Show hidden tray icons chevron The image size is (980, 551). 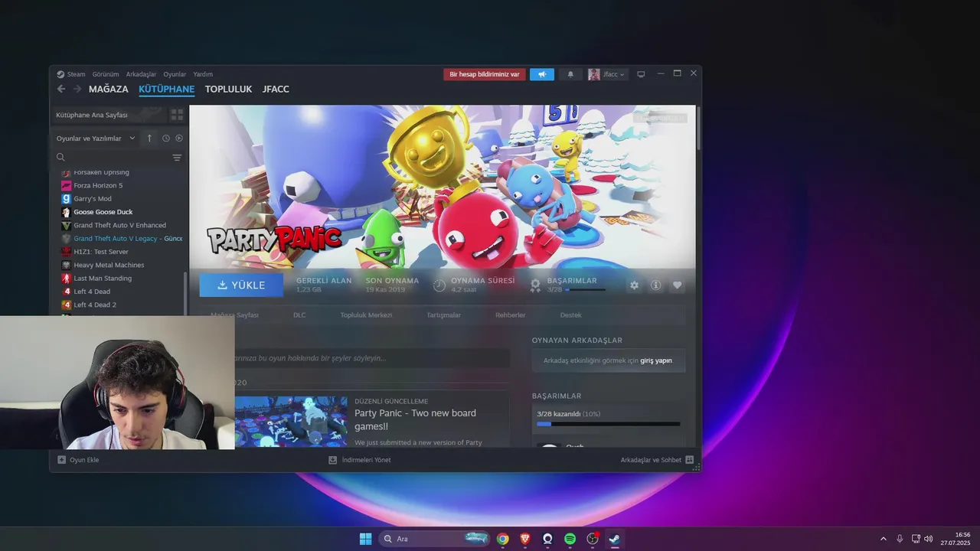pyautogui.click(x=883, y=539)
